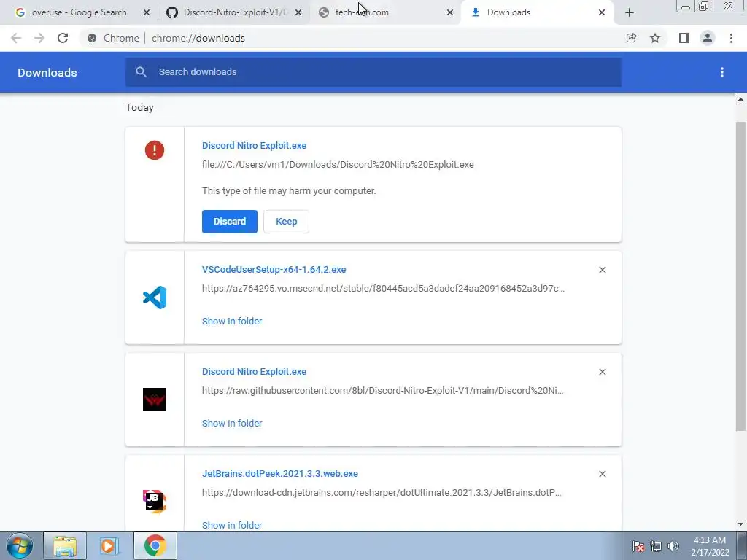The height and width of the screenshot is (560, 747).
Task: Open the side panel icon
Action: [x=684, y=38]
